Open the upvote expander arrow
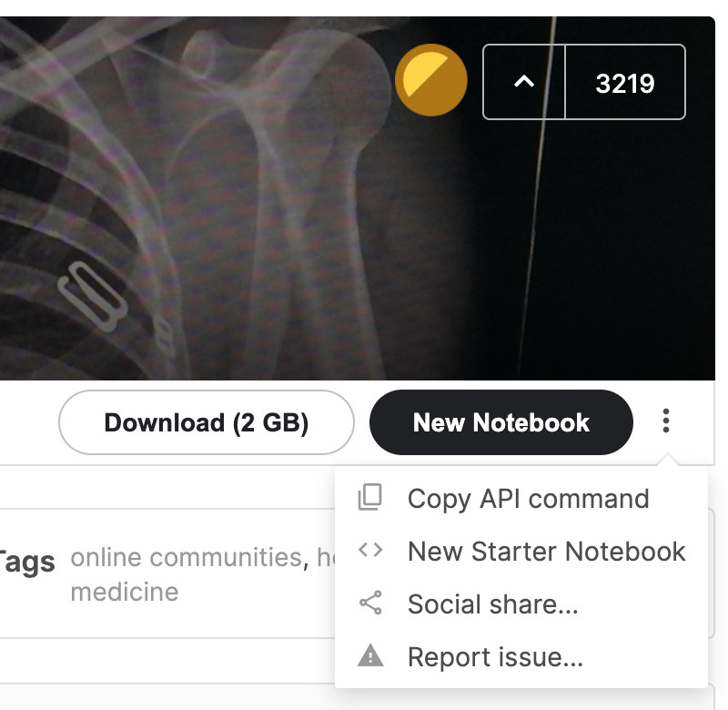This screenshot has height=710, width=728. [524, 81]
